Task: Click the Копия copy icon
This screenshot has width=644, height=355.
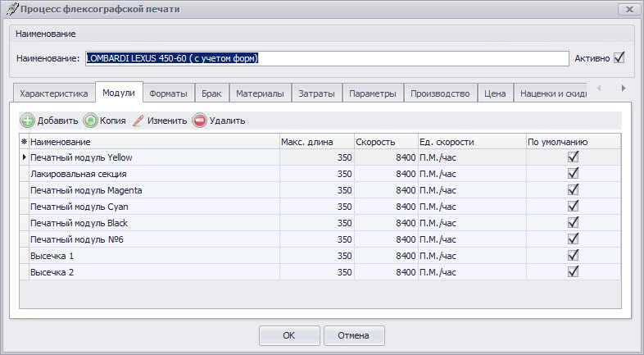Action: pos(90,121)
